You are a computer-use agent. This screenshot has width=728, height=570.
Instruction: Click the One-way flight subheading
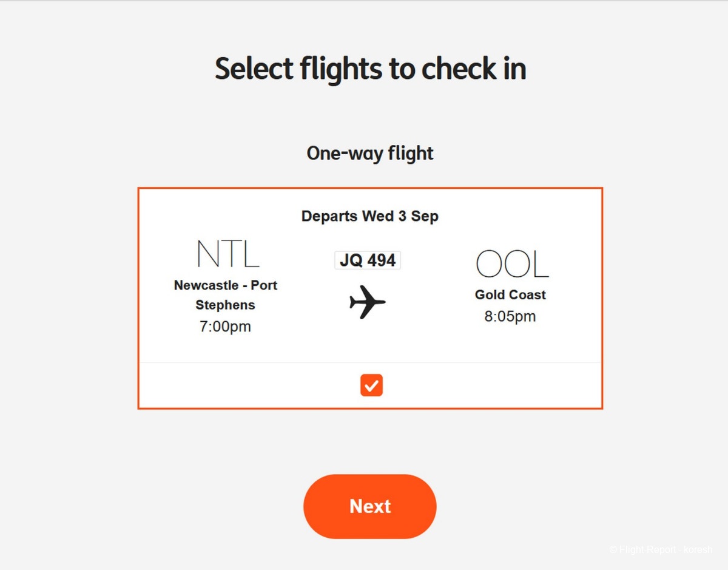pyautogui.click(x=370, y=153)
